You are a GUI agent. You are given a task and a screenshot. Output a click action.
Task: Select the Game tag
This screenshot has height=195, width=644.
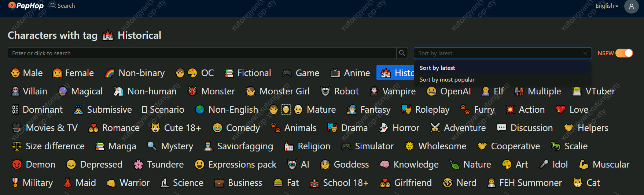[x=301, y=73]
